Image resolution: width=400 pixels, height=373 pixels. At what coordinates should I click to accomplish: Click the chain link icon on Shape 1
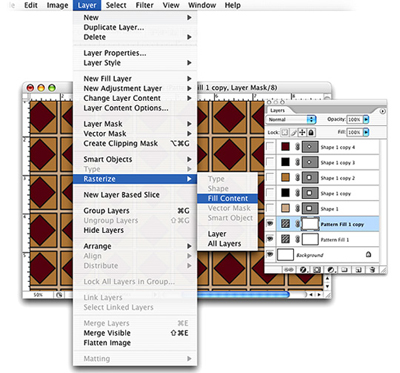tap(297, 209)
